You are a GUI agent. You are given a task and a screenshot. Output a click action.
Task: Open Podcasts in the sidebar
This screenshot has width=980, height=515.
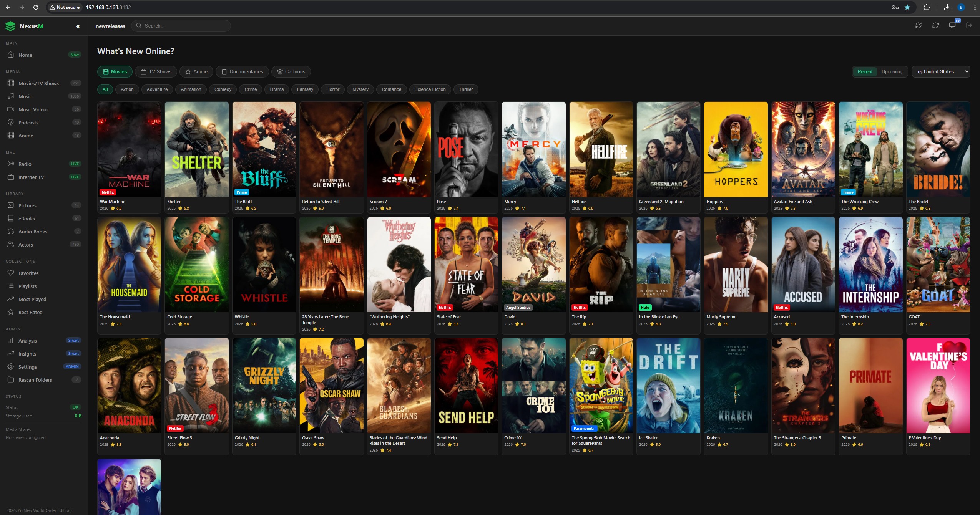[x=28, y=123]
